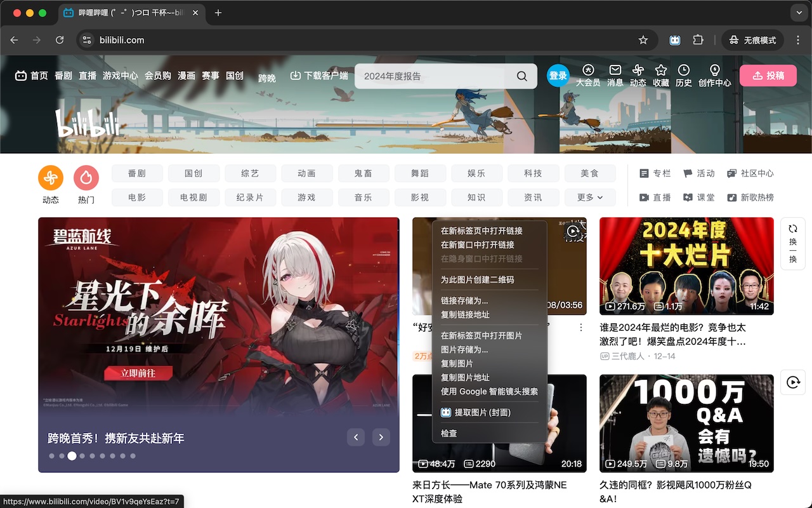The width and height of the screenshot is (812, 508).
Task: Click the 登录 login button
Action: pos(558,75)
